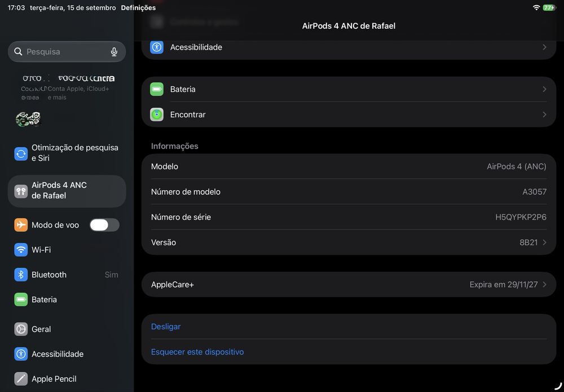Viewport: 564px width, 392px height.
Task: Select Apple Pencil in the sidebar
Action: click(x=67, y=378)
